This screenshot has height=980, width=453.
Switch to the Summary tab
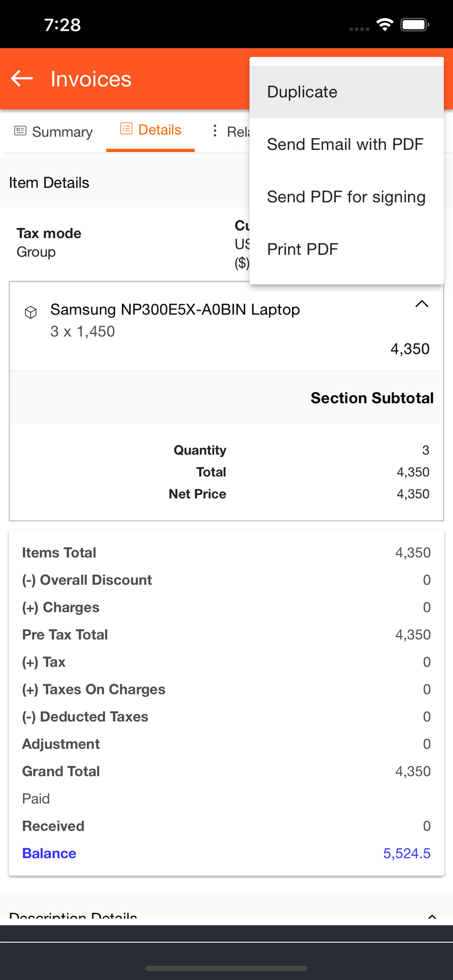point(62,132)
